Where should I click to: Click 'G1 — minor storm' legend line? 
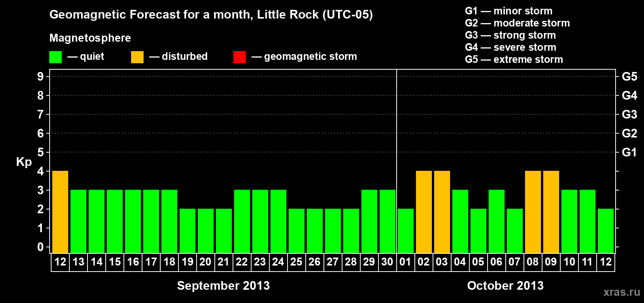click(x=509, y=11)
